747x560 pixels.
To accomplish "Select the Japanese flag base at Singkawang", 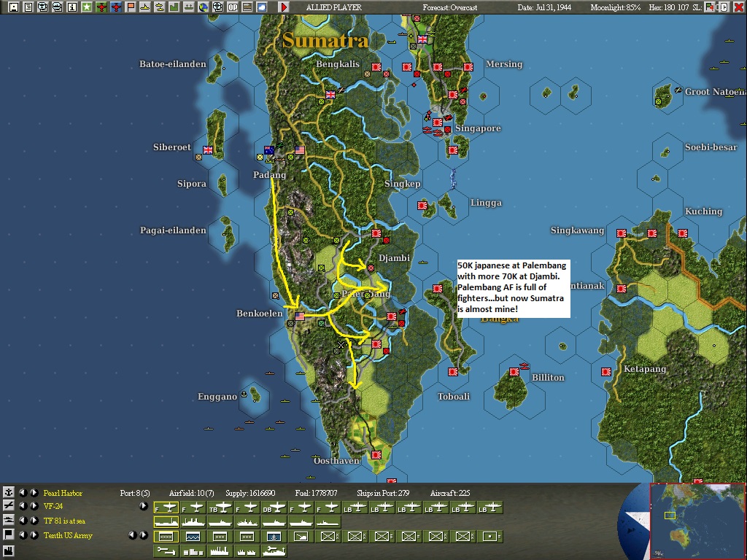I will [x=622, y=233].
